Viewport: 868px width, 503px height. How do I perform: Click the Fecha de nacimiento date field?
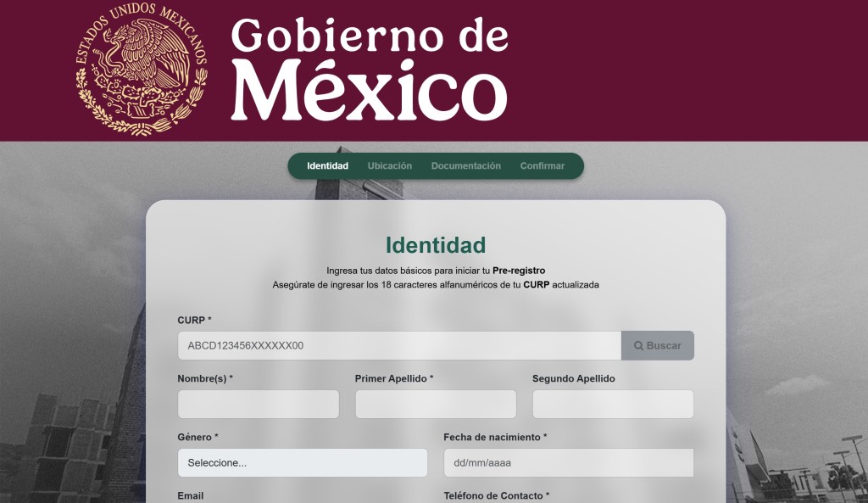[x=569, y=462]
